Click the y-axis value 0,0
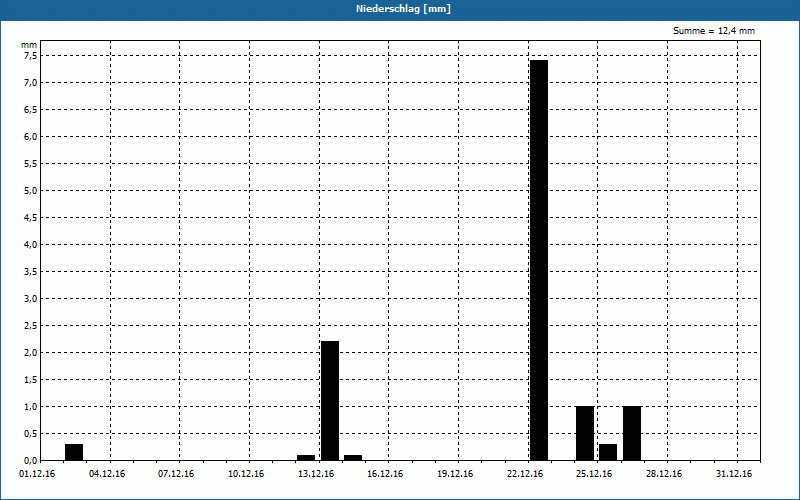800x500 pixels. coord(31,461)
